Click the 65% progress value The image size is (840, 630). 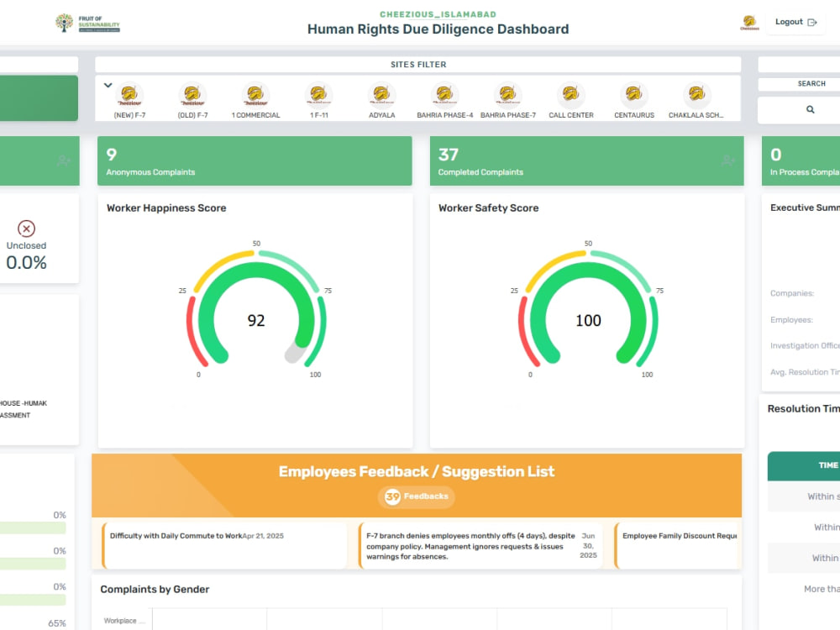57,623
